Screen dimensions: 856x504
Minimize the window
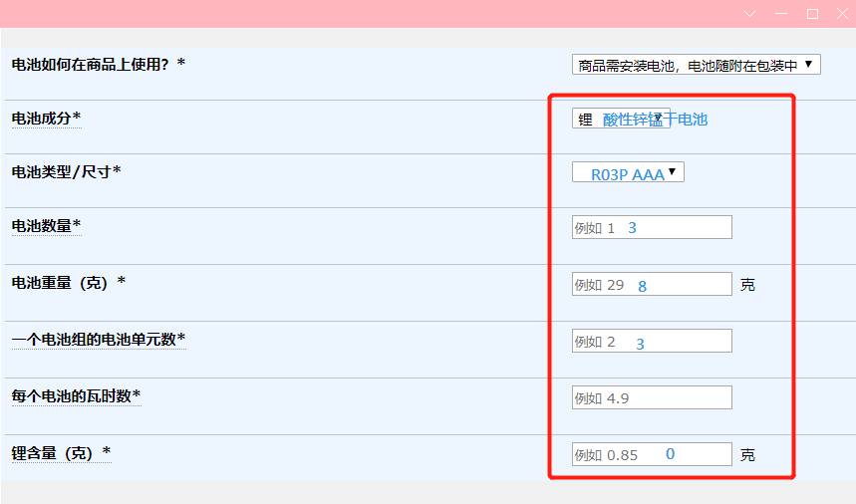click(781, 14)
